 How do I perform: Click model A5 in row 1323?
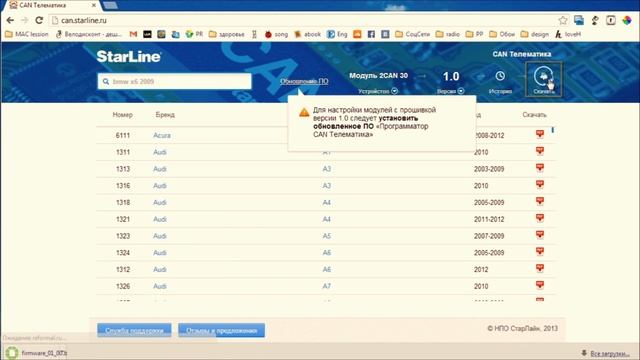click(327, 236)
